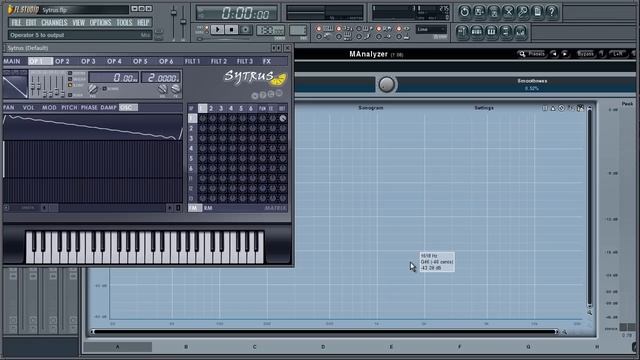Select the VOL envelope tab
The height and width of the screenshot is (360, 640).
(x=28, y=108)
